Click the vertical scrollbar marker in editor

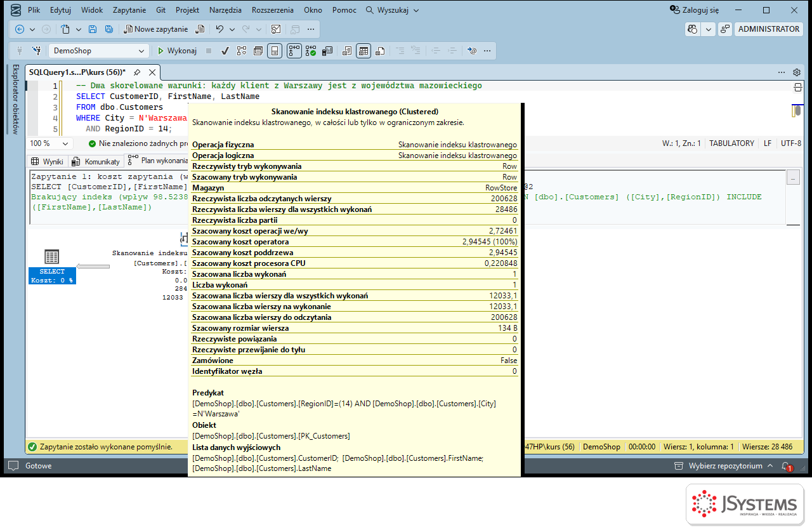797,111
